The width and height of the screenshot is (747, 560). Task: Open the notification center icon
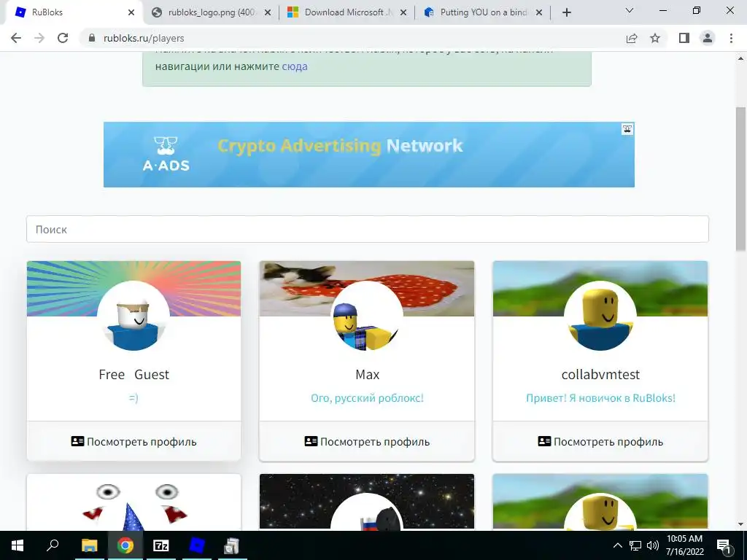[724, 545]
